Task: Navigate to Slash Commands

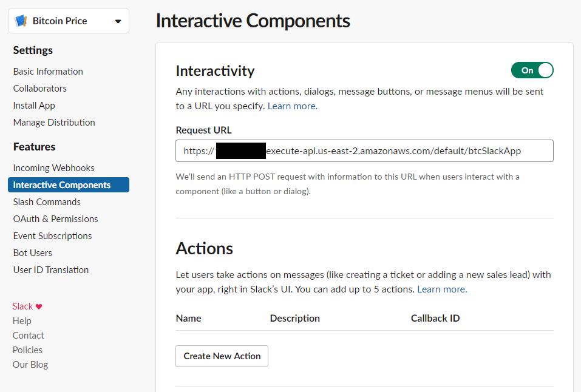Action: 47,202
